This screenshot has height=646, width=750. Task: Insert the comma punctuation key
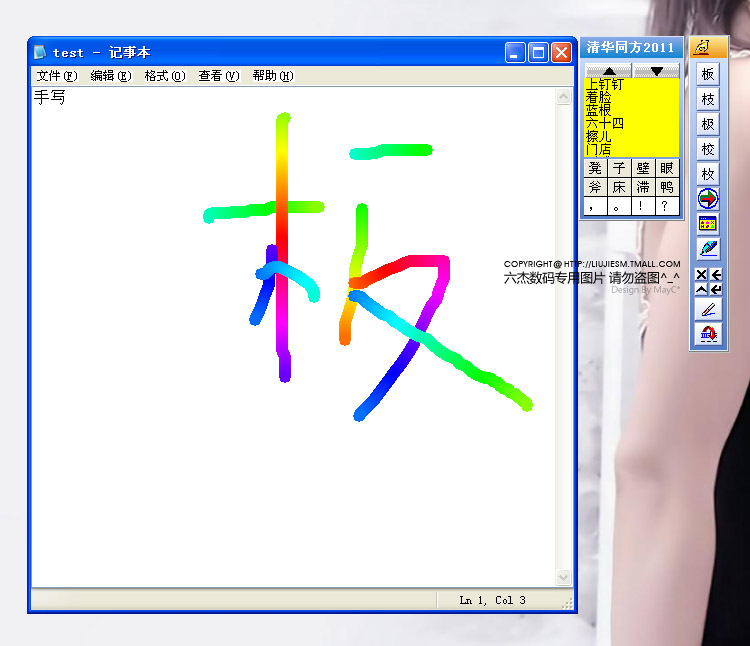[x=596, y=206]
